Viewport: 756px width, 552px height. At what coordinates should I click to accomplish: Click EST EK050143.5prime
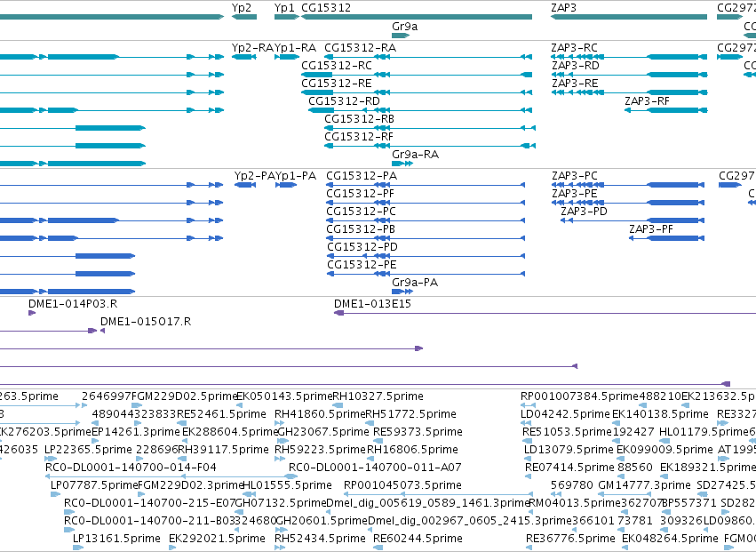[x=285, y=396]
